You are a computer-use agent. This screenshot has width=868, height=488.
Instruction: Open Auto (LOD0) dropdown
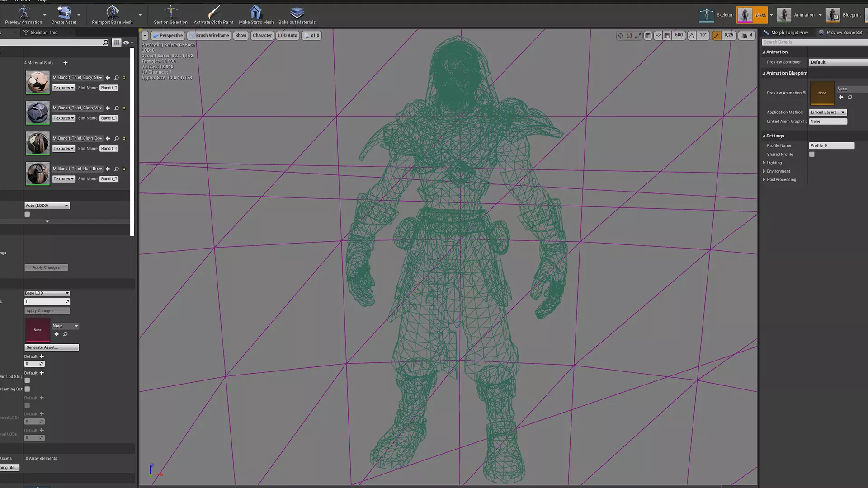click(47, 206)
